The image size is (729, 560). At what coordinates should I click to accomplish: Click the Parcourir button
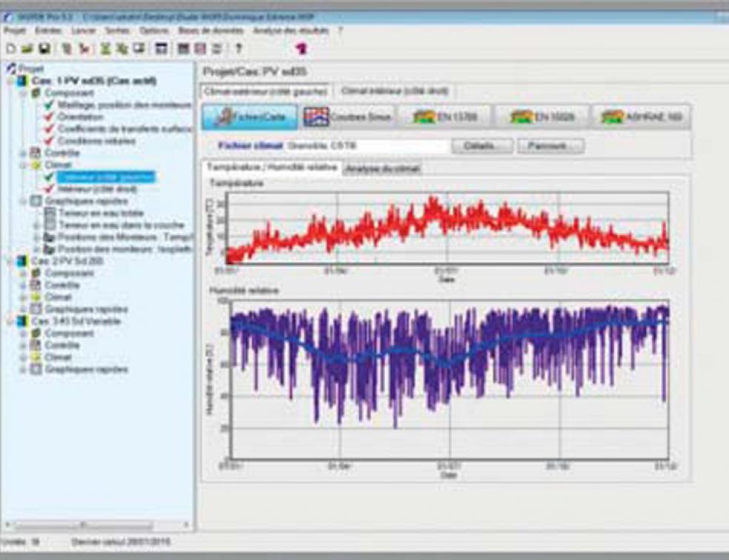click(550, 146)
